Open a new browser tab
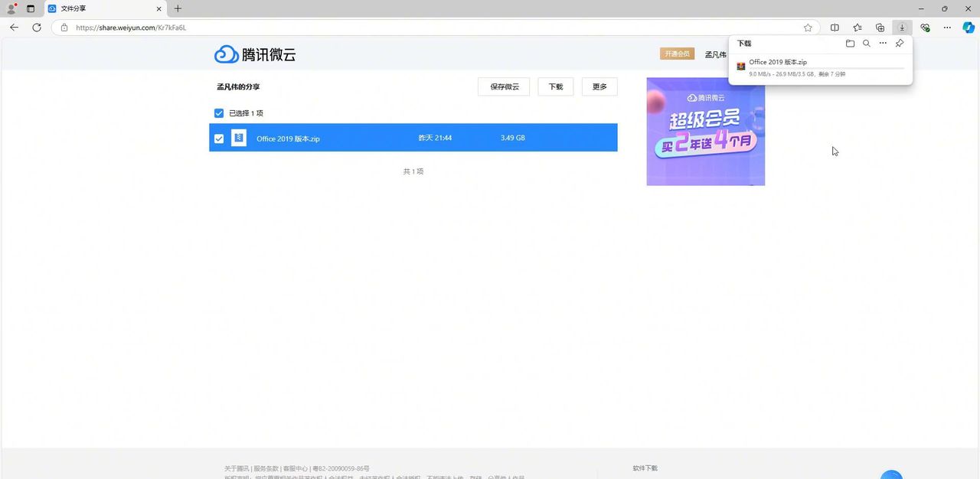Screen dimensions: 980x479 coord(178,8)
